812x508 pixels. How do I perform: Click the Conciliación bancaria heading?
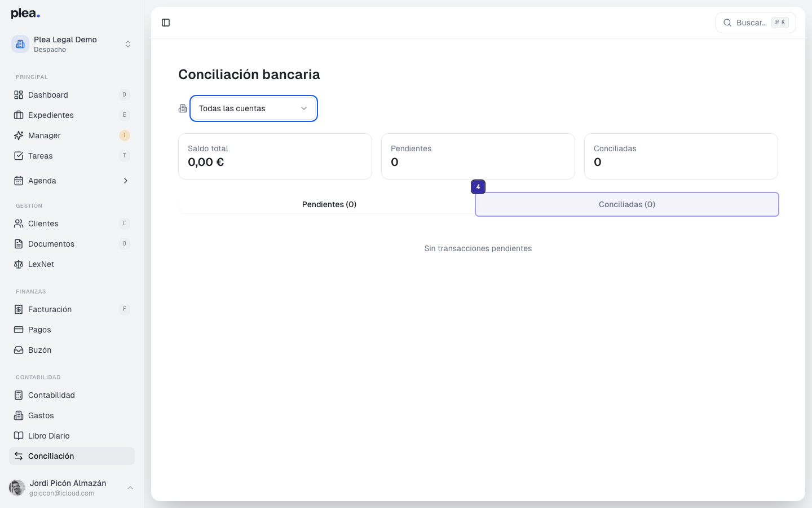(249, 75)
